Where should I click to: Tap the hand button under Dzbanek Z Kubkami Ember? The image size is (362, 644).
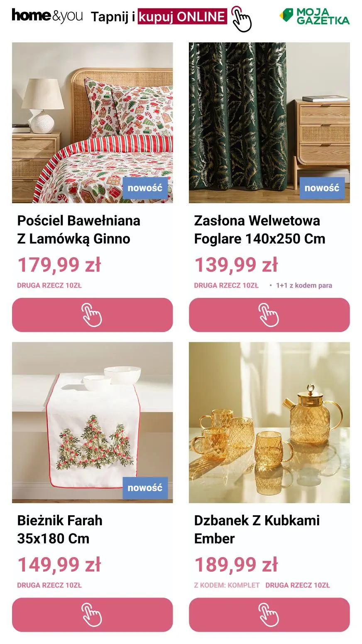tap(269, 615)
